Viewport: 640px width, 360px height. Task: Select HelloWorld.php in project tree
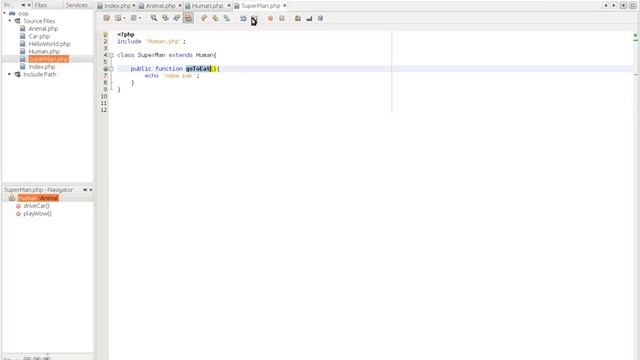tap(49, 44)
